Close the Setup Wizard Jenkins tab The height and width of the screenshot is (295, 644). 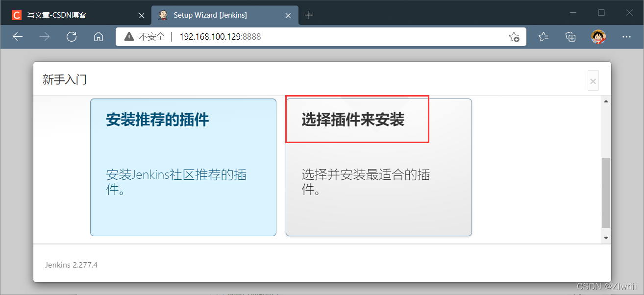289,15
